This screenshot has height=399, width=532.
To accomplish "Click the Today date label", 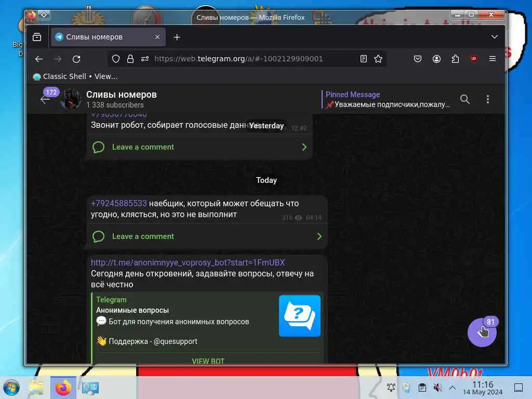I will (x=267, y=180).
